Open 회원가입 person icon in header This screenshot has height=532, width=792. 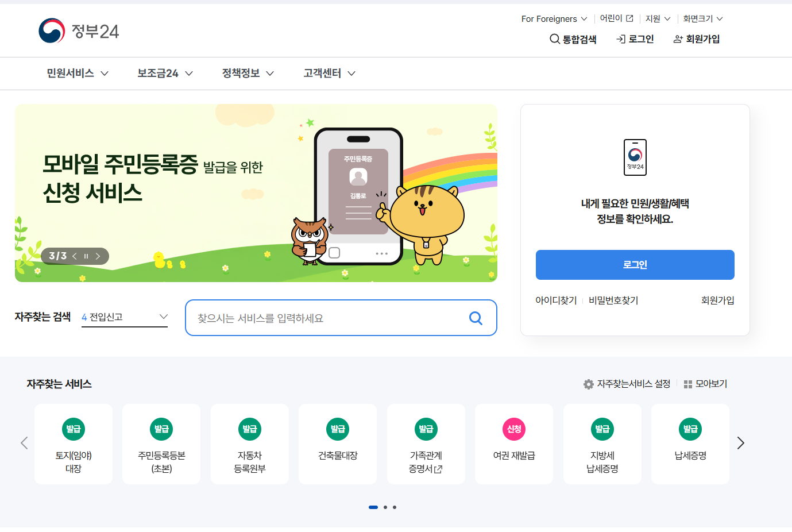(x=678, y=39)
